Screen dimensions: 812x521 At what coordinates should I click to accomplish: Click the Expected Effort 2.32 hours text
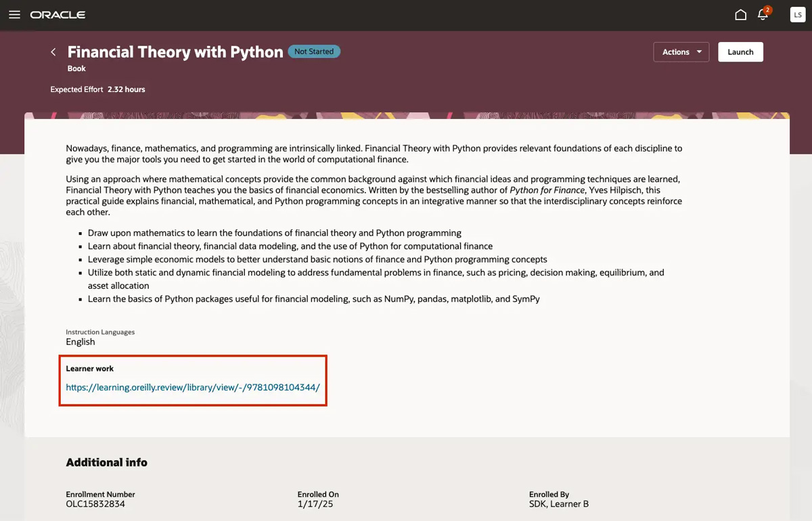click(98, 89)
